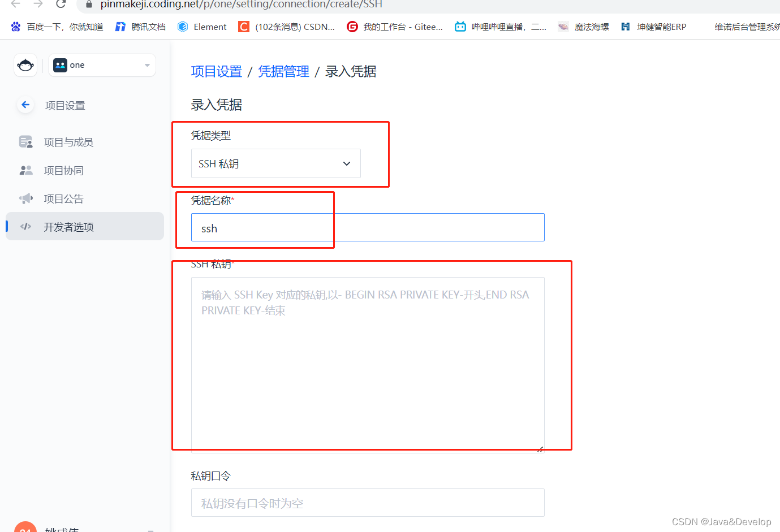This screenshot has height=532, width=780.
Task: Click the browser forward arrow
Action: point(38,4)
